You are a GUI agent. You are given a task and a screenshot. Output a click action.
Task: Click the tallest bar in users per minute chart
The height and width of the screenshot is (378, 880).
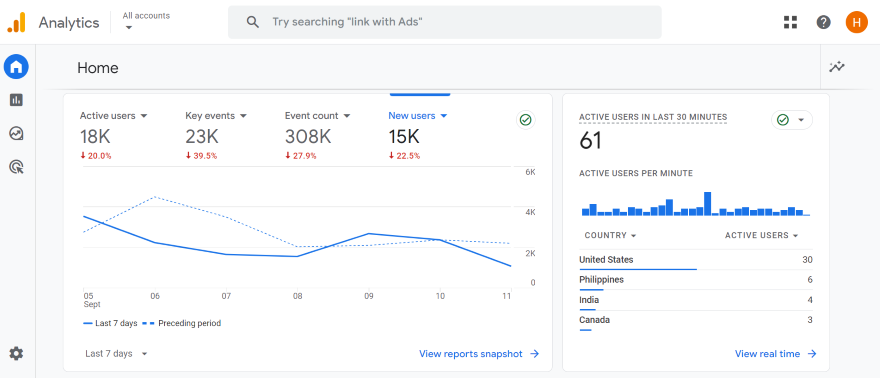pyautogui.click(x=707, y=204)
